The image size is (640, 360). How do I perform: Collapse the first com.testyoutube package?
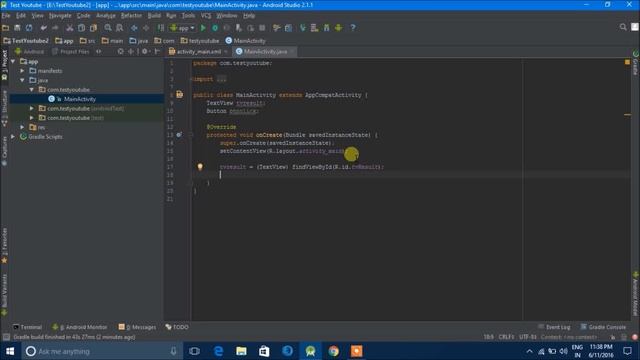pyautogui.click(x=32, y=89)
